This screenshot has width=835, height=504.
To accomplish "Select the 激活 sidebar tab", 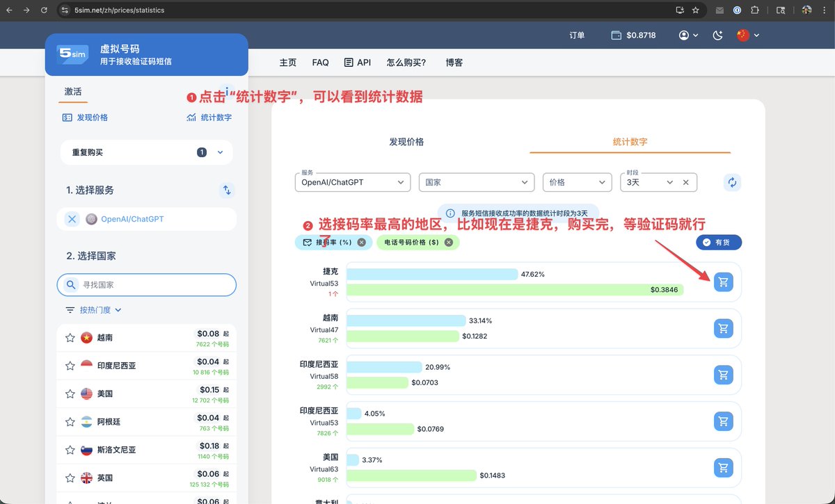I will pos(73,92).
